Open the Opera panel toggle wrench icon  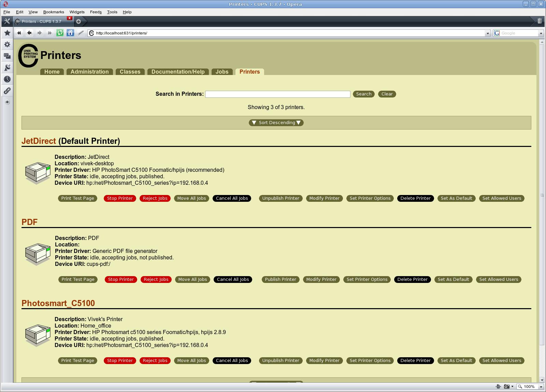pos(7,21)
